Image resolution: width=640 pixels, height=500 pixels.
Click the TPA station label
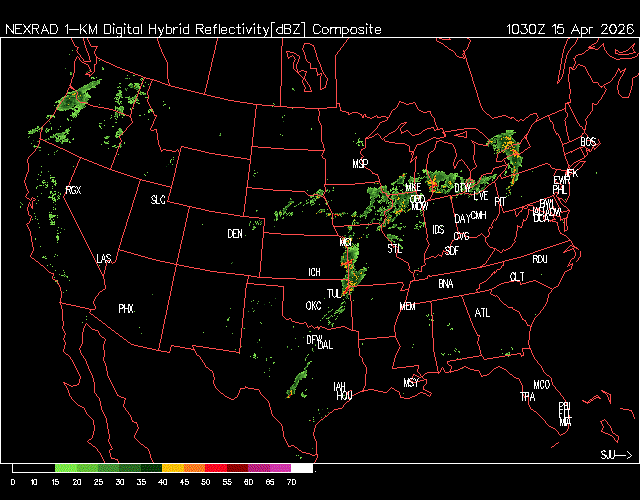tap(527, 397)
